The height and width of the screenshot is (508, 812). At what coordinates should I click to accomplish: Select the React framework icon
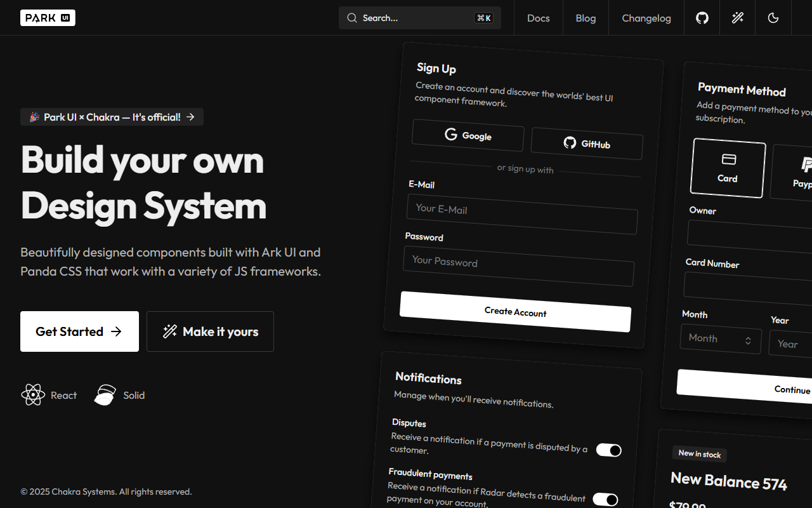(x=33, y=395)
